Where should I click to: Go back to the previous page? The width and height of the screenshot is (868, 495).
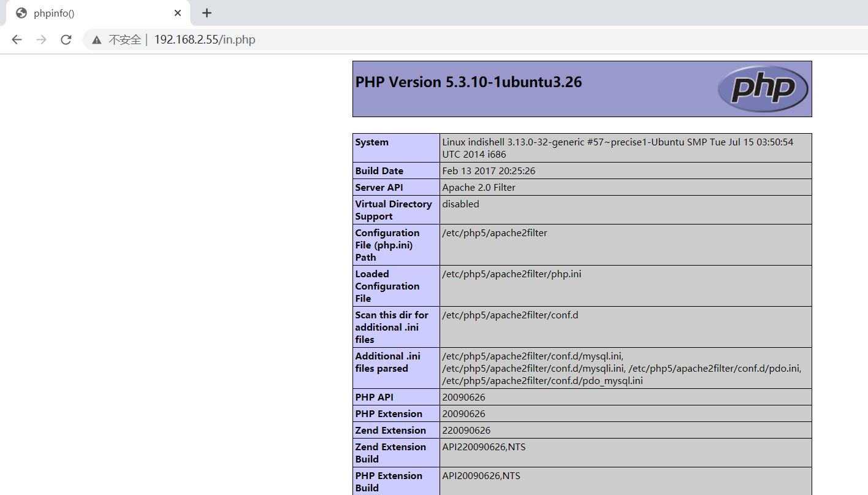(17, 40)
